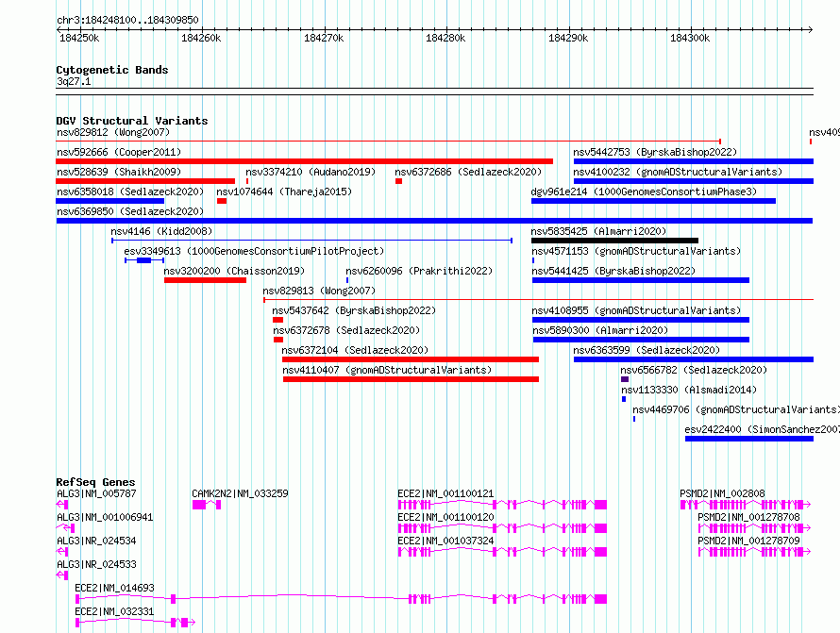
Task: Select nsv4100232 (gnomADStructuralVariants) label
Action: pos(678,172)
